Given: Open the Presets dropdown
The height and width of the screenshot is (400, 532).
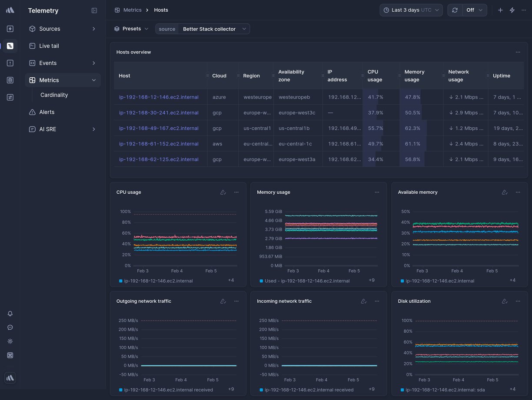Looking at the screenshot, I should tap(131, 28).
